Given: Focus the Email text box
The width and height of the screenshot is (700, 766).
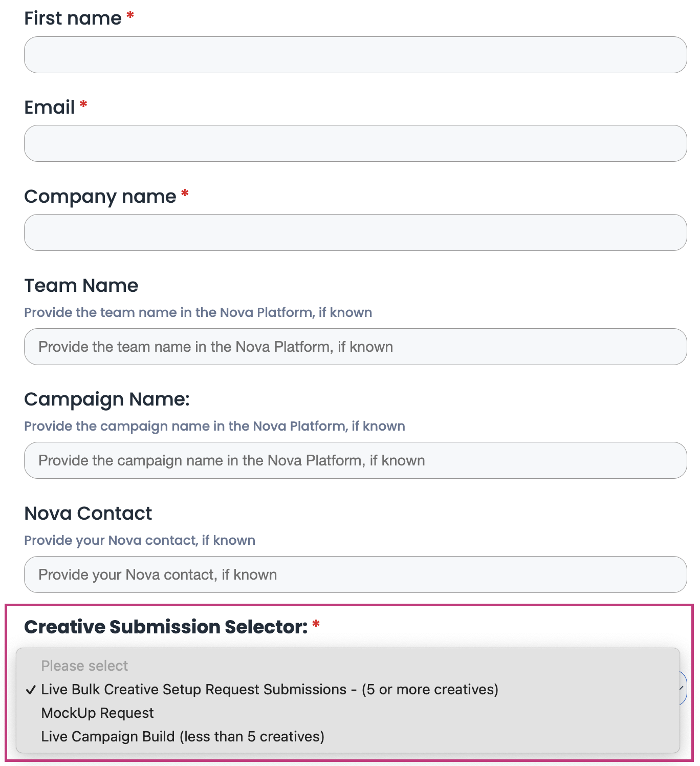Looking at the screenshot, I should click(x=355, y=143).
